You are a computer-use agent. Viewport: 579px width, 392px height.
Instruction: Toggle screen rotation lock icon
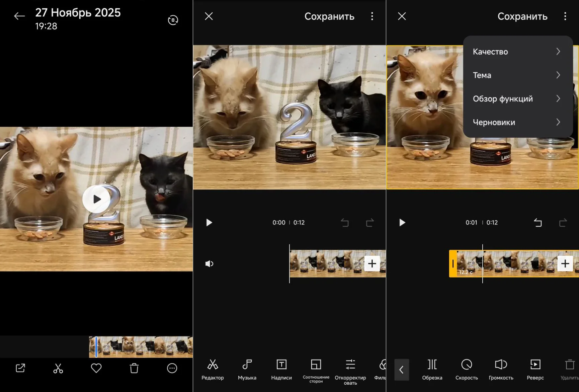[x=173, y=20]
